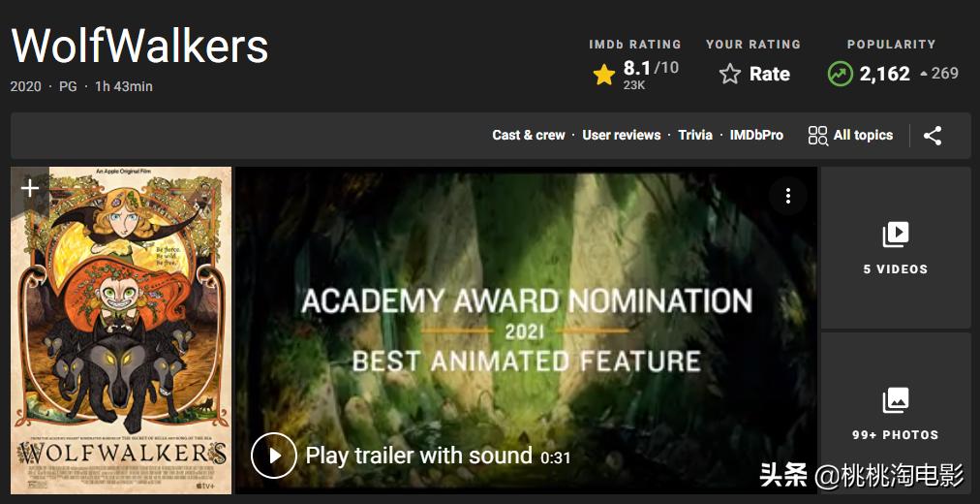Screen dimensions: 980x504
Task: Open the 99+ Photos gallery tile
Action: click(896, 413)
